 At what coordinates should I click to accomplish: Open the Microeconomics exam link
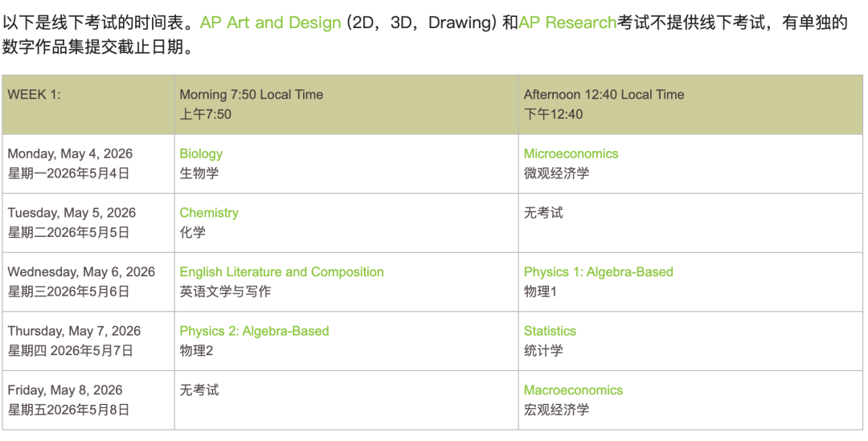(571, 153)
